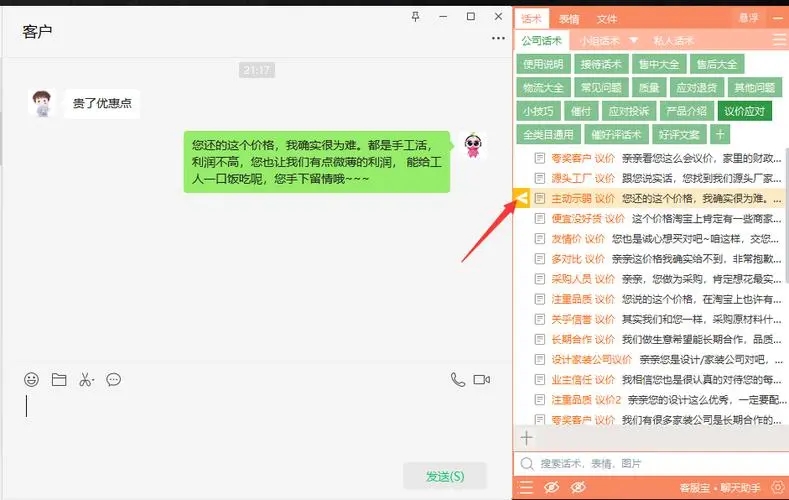Open hamburger menu beside 私人话术
Image resolution: width=789 pixels, height=500 pixels.
779,40
